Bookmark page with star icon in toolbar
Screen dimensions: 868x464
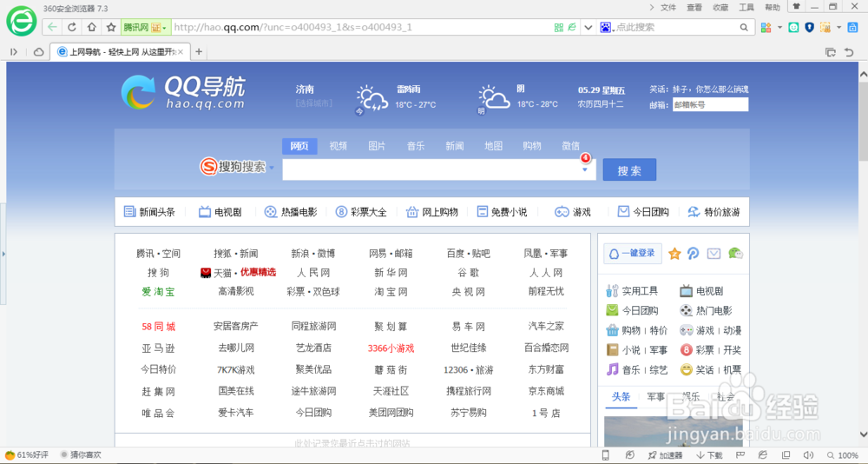point(111,27)
